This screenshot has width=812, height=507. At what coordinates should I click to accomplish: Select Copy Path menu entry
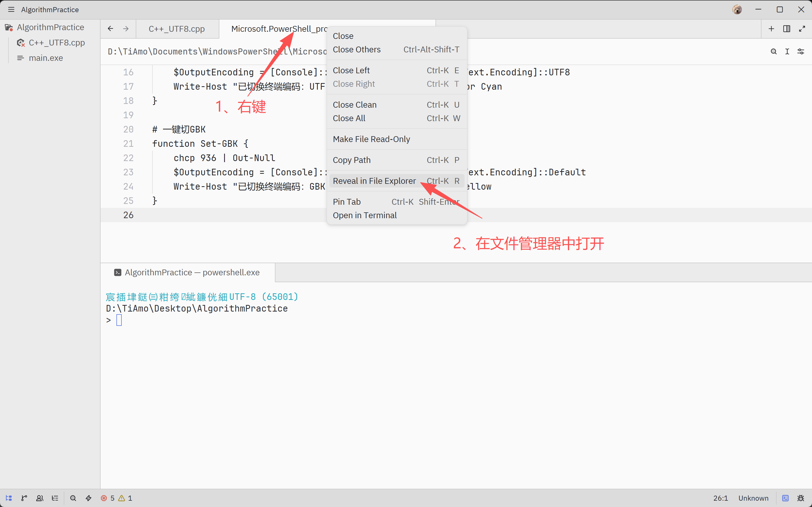click(x=396, y=160)
